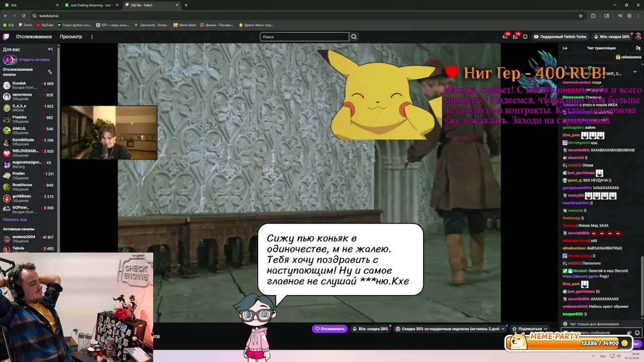This screenshot has width=644, height=362.
Task: Click top bar Bits: скидка 29% button
Action: [x=611, y=37]
